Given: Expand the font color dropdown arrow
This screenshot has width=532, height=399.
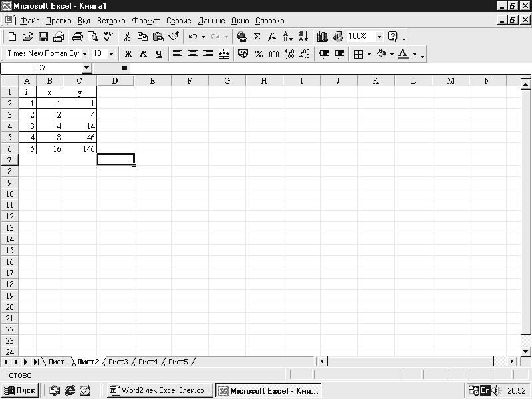Looking at the screenshot, I should [414, 54].
